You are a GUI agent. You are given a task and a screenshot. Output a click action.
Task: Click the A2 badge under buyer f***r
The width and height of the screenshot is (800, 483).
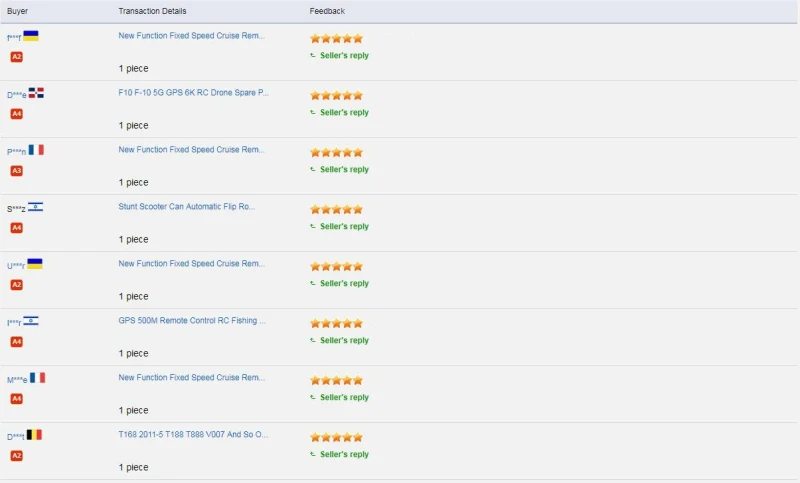point(16,57)
